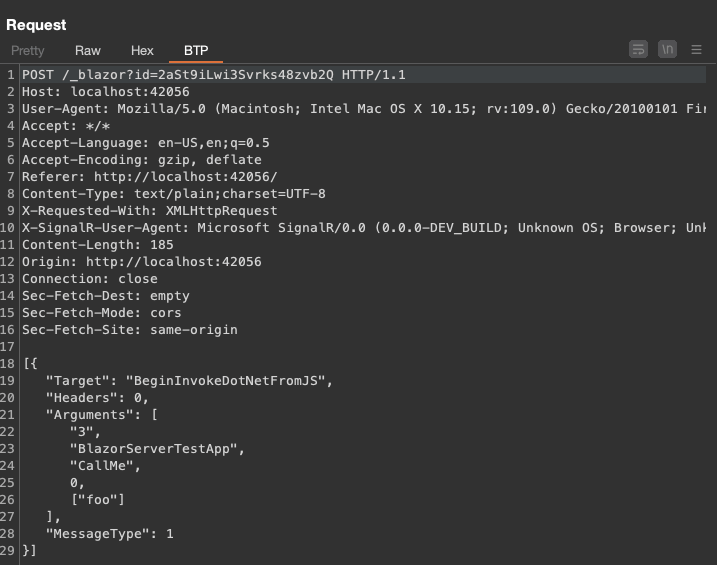This screenshot has height=565, width=717.
Task: Click the Sec-Fetch-Mode: cors line
Action: point(102,313)
